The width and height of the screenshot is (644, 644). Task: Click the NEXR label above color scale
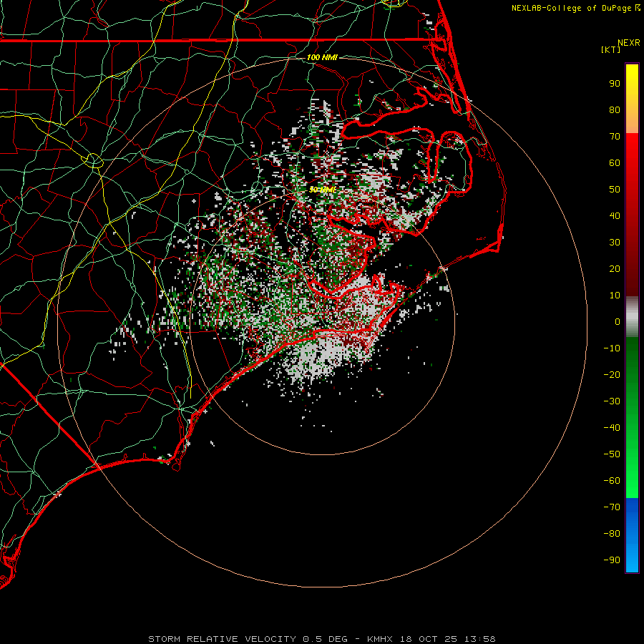629,43
